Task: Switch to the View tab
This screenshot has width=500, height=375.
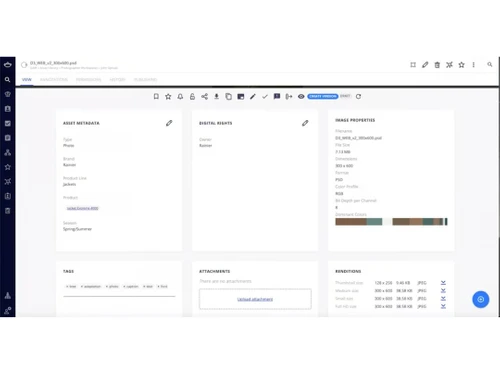Action: coord(27,79)
